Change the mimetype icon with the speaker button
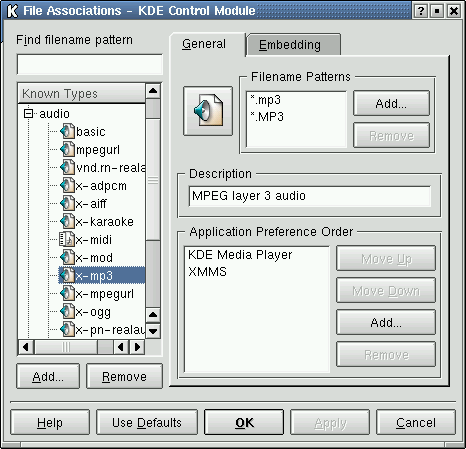The height and width of the screenshot is (449, 466). point(208,111)
